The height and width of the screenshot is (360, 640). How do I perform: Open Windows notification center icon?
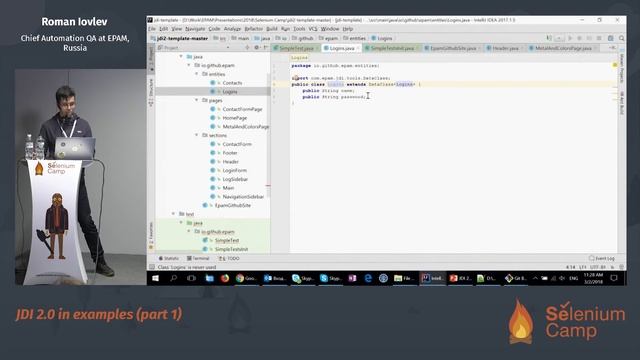click(x=613, y=278)
